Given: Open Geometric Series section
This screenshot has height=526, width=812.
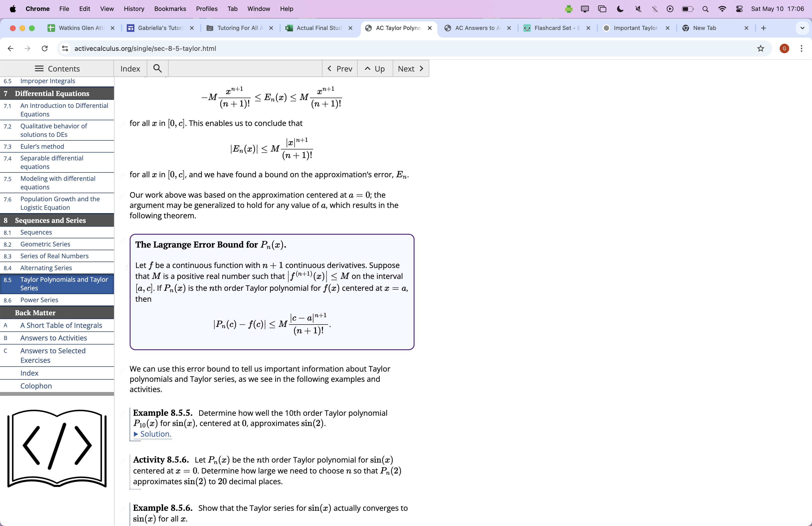Looking at the screenshot, I should [x=45, y=244].
